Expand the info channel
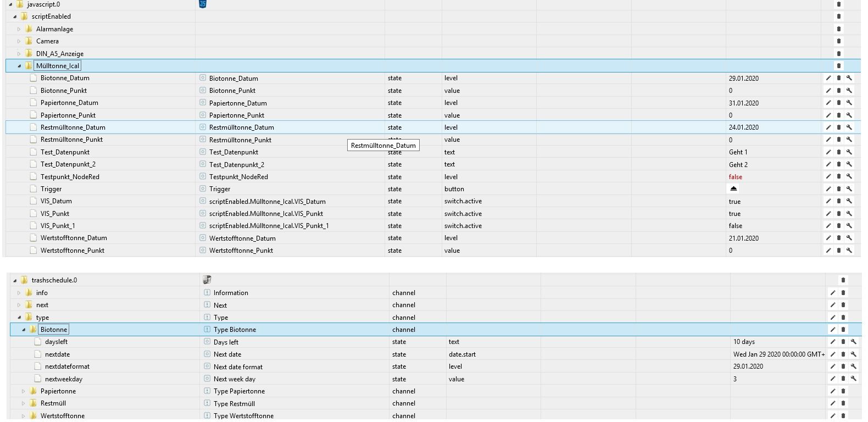 pos(19,293)
